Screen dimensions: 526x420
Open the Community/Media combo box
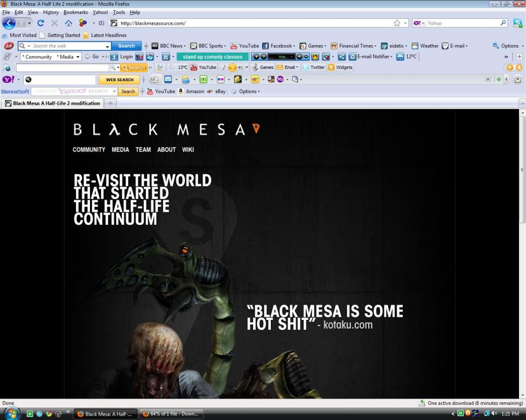tap(51, 56)
